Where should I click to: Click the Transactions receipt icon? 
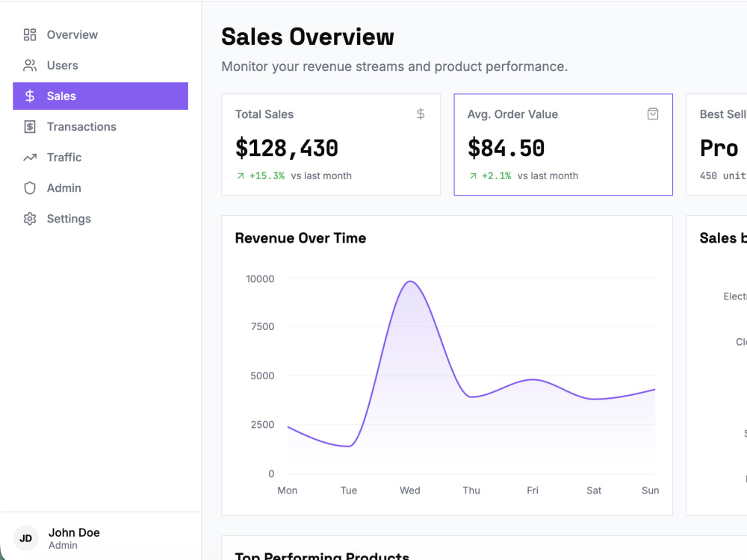coord(30,127)
